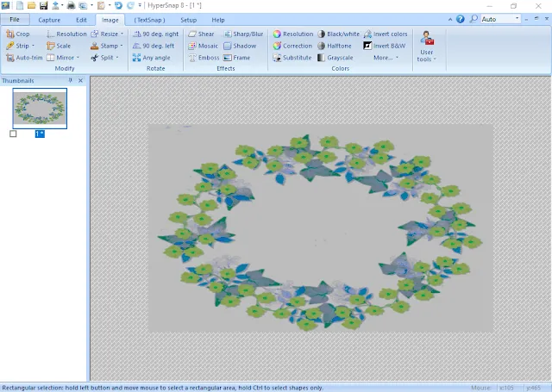Select the Crop tool
The image size is (552, 392).
tap(17, 34)
